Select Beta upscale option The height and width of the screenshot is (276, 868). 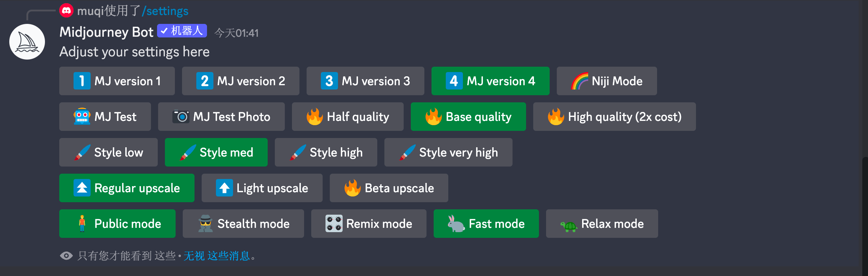click(389, 188)
